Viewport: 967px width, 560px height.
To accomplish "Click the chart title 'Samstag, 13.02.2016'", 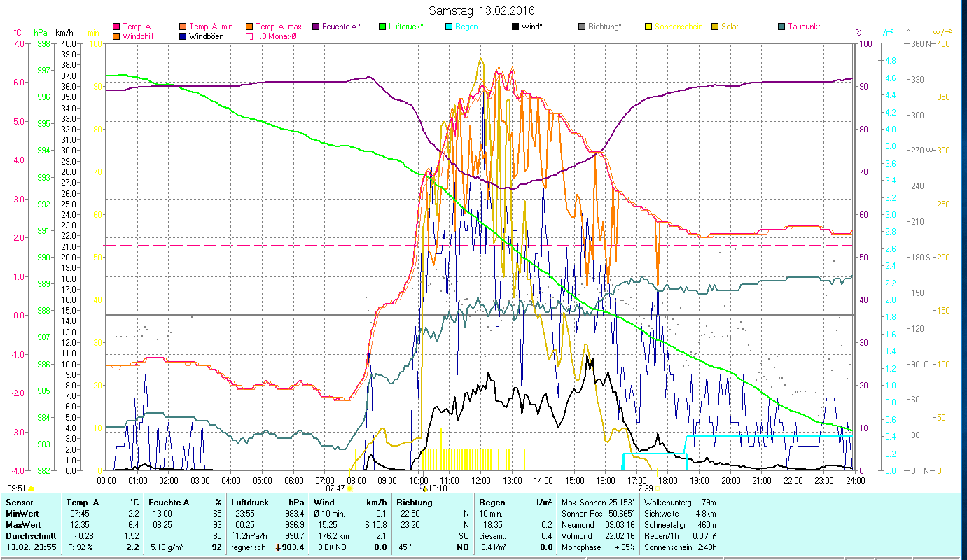I will [x=480, y=11].
